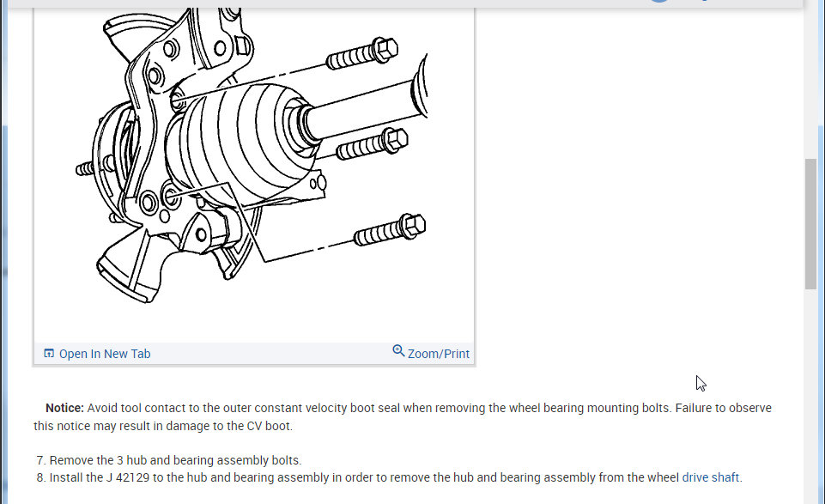Click the Open In New Tab icon
This screenshot has height=504, width=825.
[49, 353]
